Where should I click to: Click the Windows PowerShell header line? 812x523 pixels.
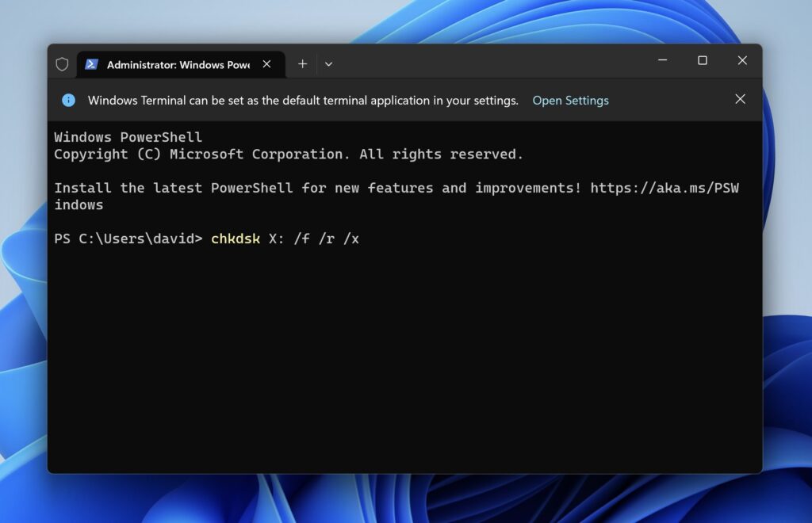pos(128,137)
